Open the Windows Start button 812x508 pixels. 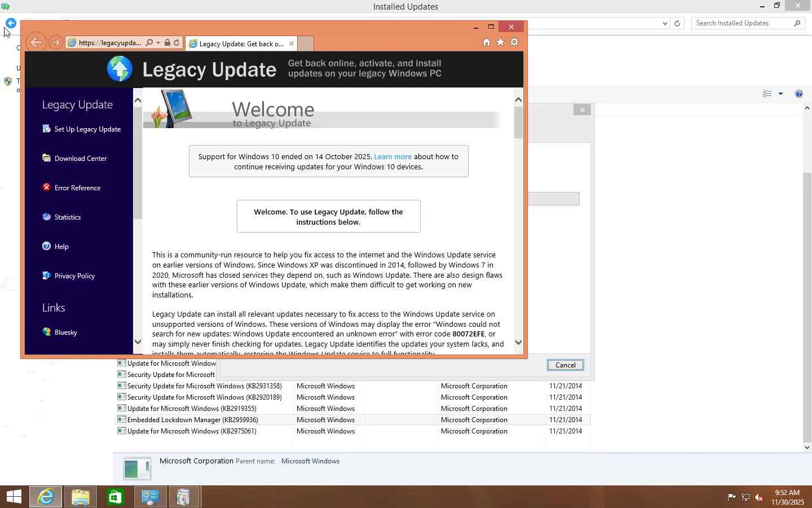click(x=14, y=497)
